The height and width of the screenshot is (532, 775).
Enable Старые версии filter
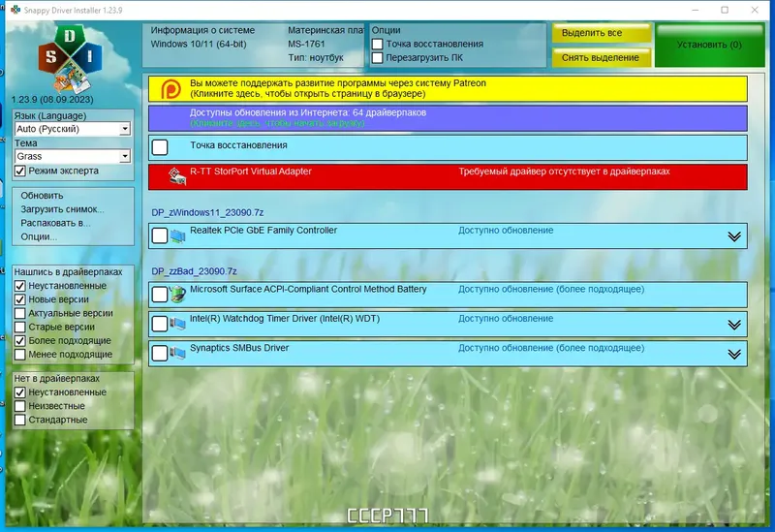coord(19,327)
